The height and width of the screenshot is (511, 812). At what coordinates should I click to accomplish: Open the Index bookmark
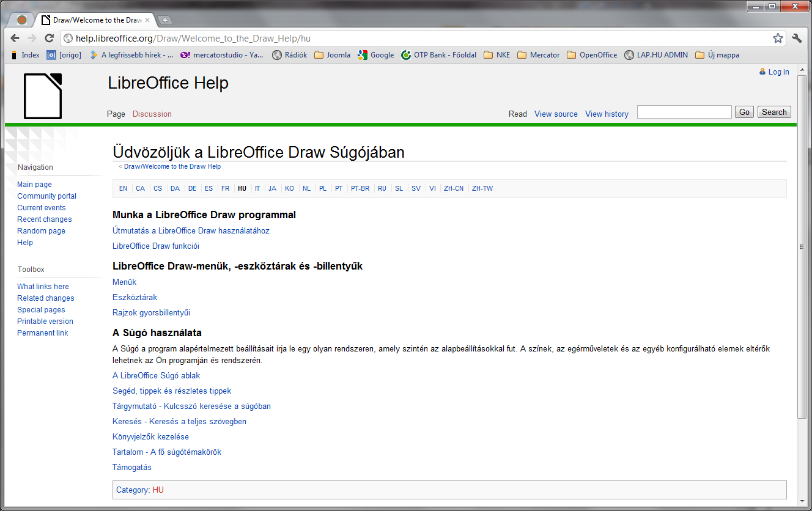point(25,55)
